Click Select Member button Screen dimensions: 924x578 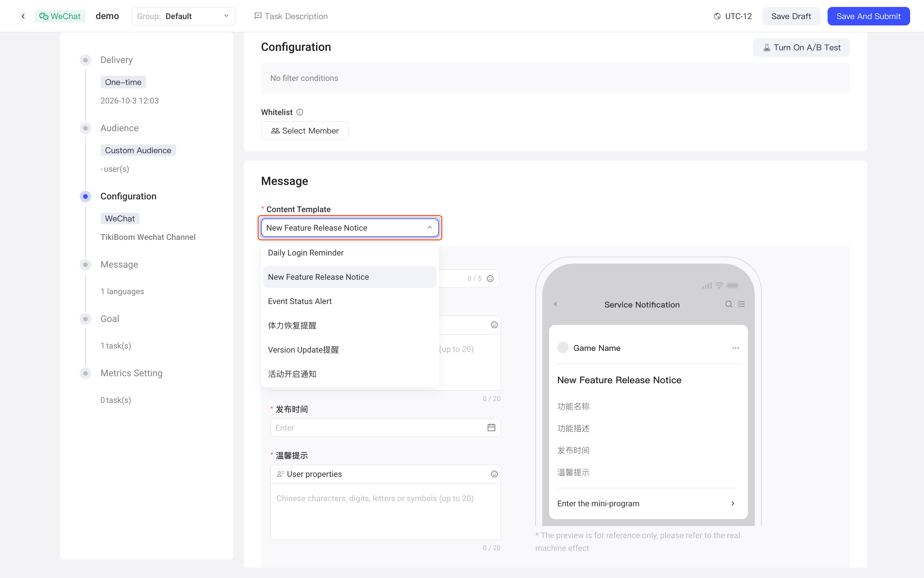305,131
